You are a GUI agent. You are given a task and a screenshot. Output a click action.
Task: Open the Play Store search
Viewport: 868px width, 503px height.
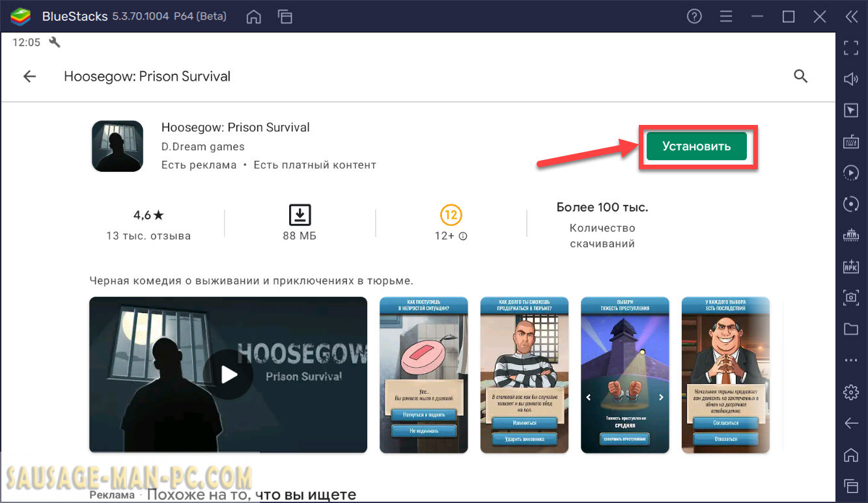[800, 76]
